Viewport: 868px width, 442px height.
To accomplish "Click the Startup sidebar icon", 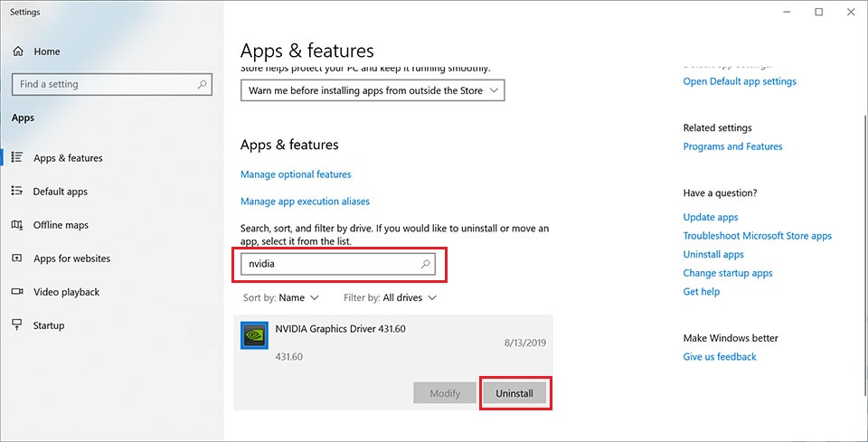I will 16,325.
